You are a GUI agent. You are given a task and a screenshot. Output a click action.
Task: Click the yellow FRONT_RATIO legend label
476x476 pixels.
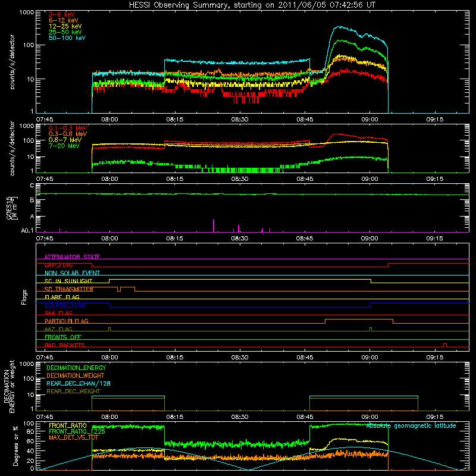click(x=68, y=425)
